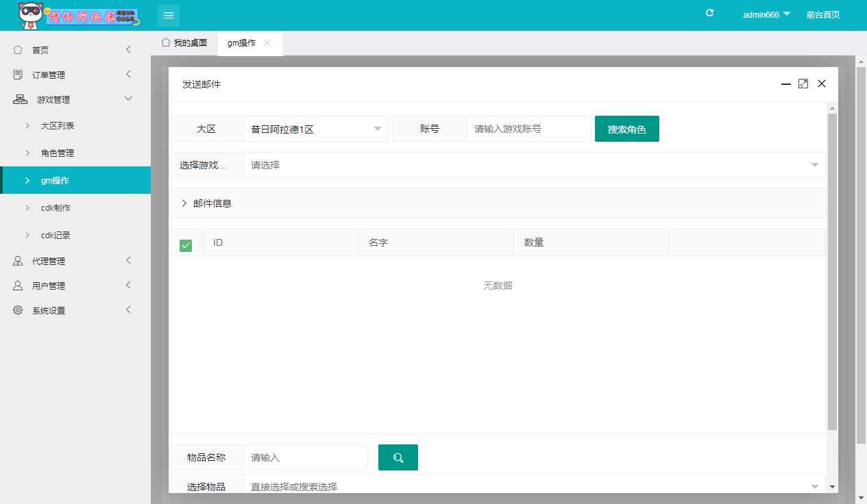Click the magnifier search button for items
867x504 pixels.
398,457
